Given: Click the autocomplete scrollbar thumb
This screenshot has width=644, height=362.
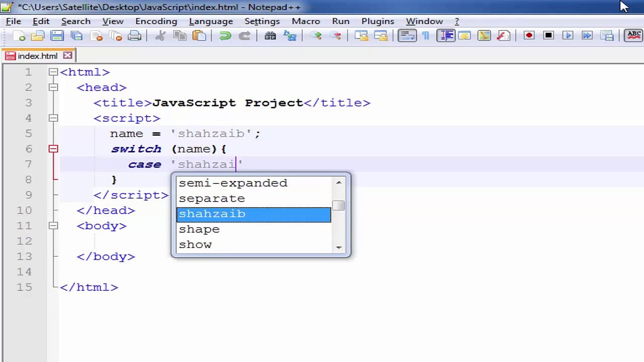Looking at the screenshot, I should (x=339, y=206).
